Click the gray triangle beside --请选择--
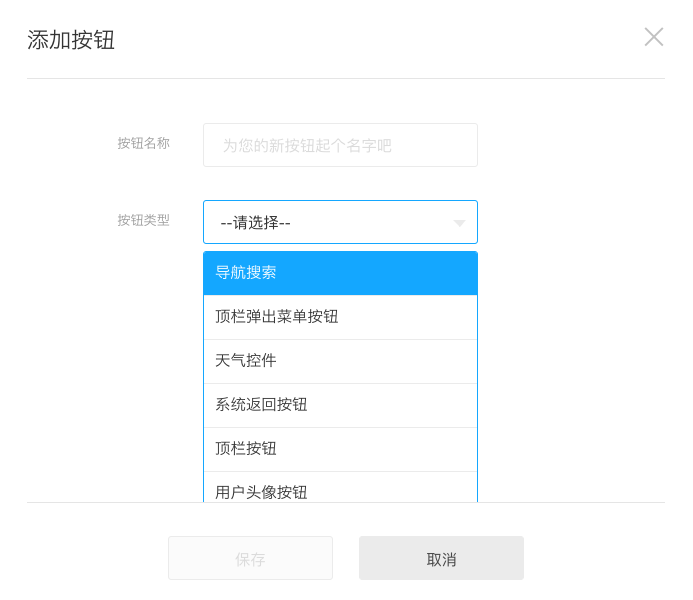 460,223
